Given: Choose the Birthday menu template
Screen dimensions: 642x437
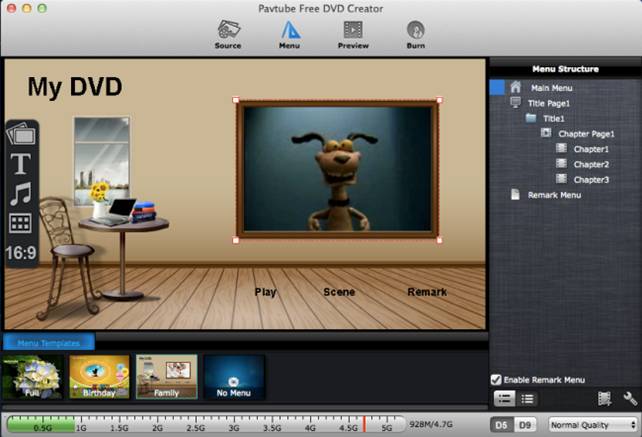Looking at the screenshot, I should click(99, 377).
